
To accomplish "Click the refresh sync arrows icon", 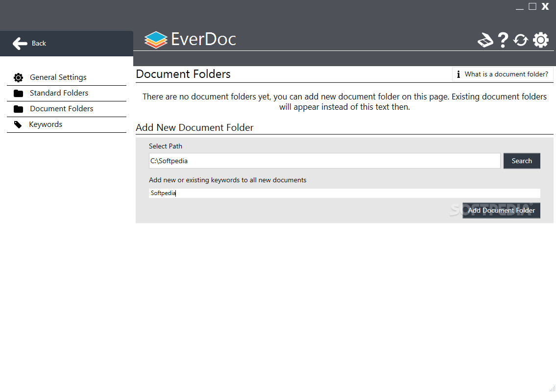I will [521, 40].
